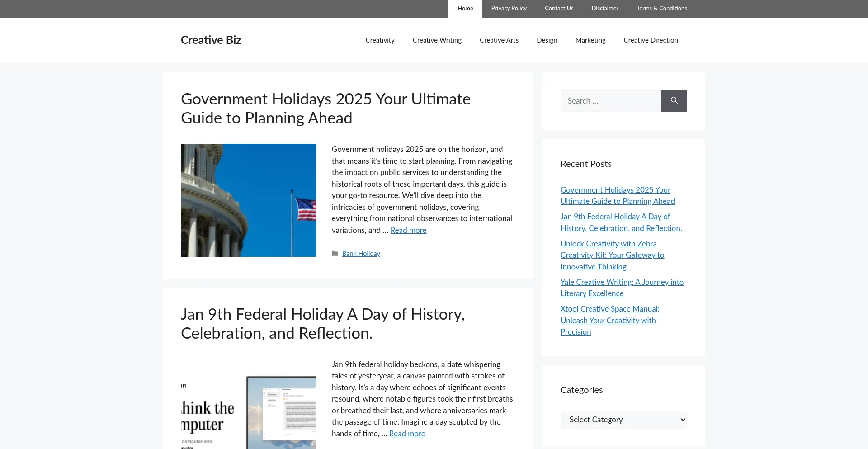Visit the Marketing section
868x449 pixels.
pyautogui.click(x=590, y=40)
